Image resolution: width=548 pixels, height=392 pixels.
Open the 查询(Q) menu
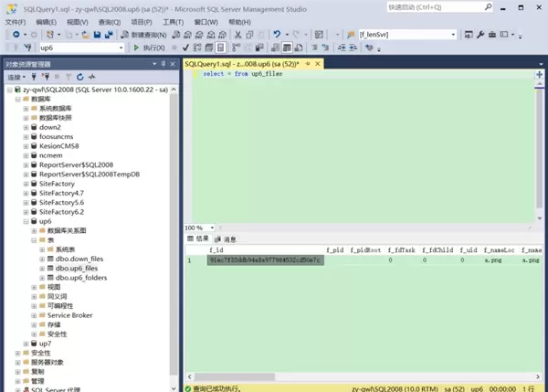pos(110,21)
